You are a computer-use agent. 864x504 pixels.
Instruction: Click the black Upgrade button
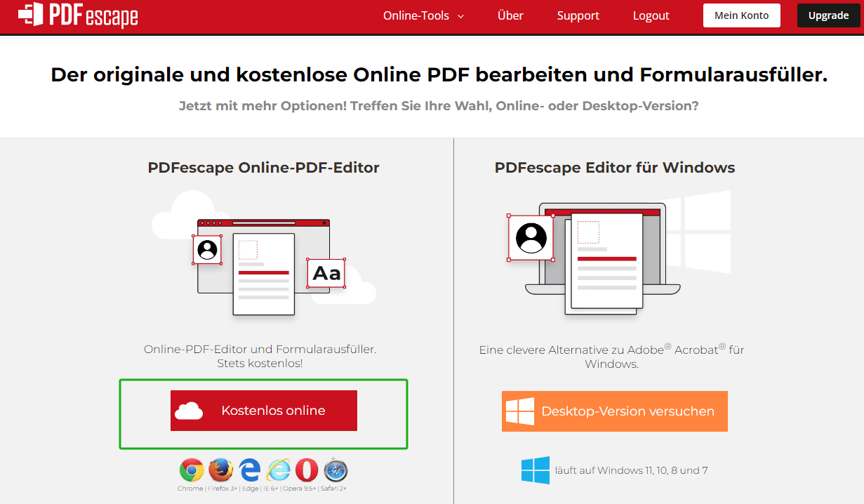click(828, 15)
